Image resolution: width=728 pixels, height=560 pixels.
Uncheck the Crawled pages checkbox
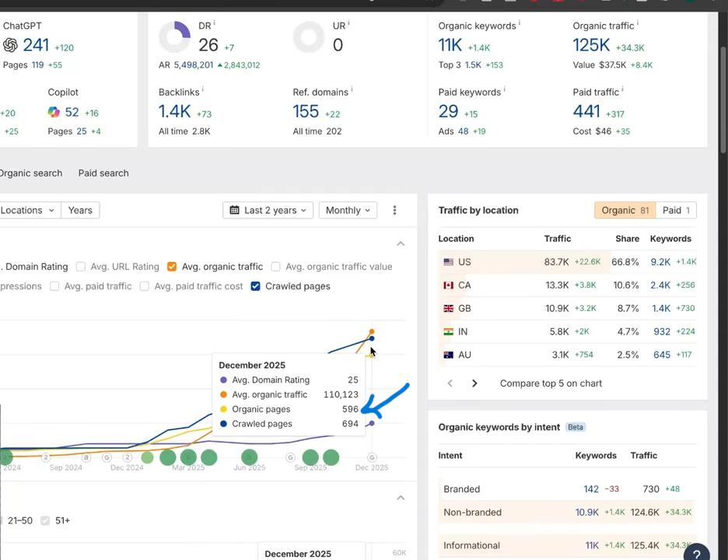coord(255,286)
